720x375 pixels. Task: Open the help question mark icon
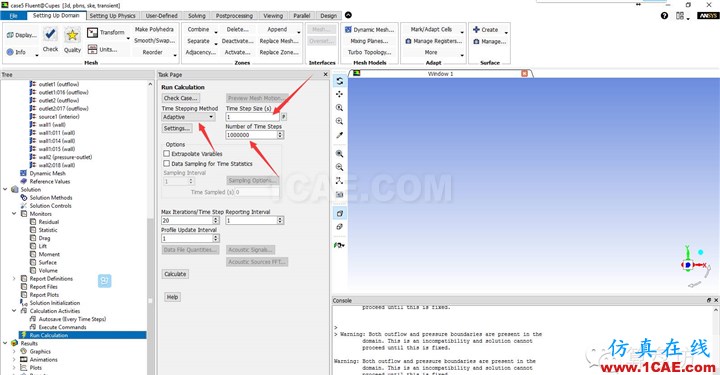(664, 16)
